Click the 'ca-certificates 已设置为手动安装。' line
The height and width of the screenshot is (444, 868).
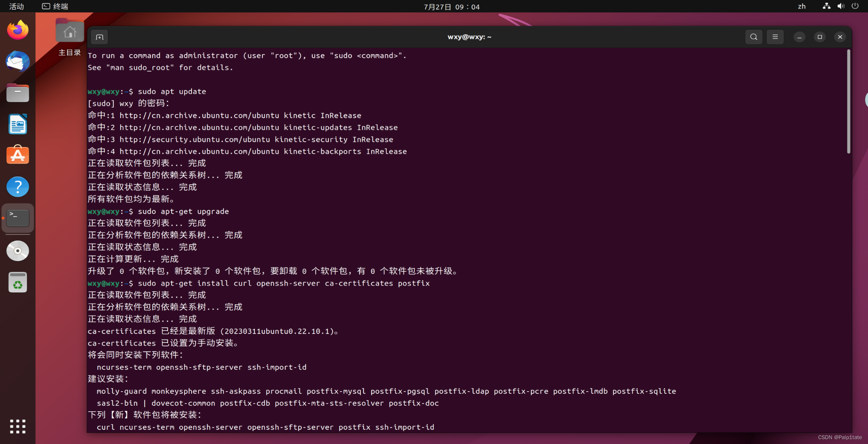click(x=164, y=343)
